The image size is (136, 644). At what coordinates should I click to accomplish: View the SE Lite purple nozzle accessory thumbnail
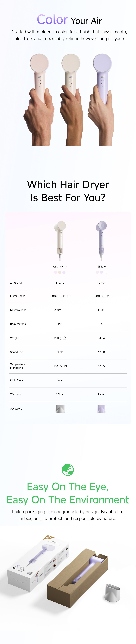pos(101,409)
